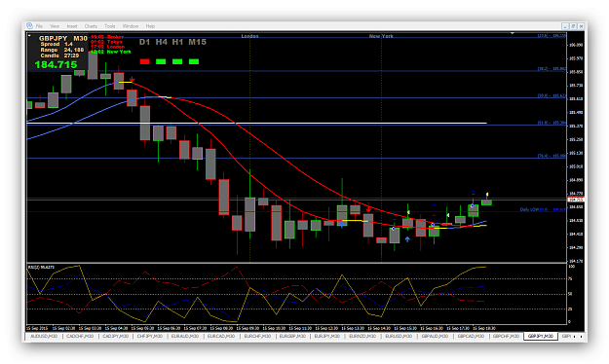Open the Help menu

click(150, 26)
